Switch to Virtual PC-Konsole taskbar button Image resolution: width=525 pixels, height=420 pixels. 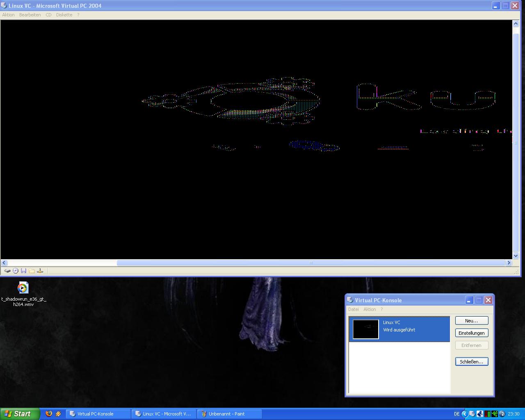click(x=98, y=414)
